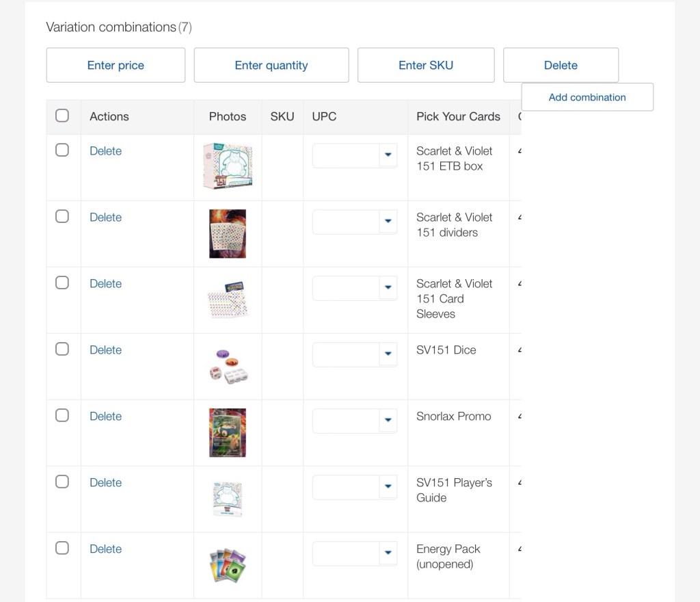
Task: Click the SV151 Player's Guide photo
Action: point(228,499)
